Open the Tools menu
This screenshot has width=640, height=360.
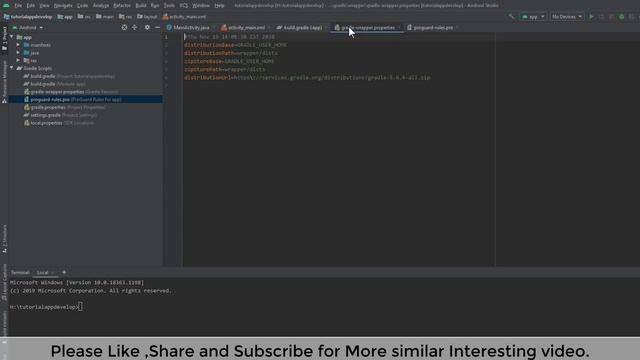[x=169, y=6]
